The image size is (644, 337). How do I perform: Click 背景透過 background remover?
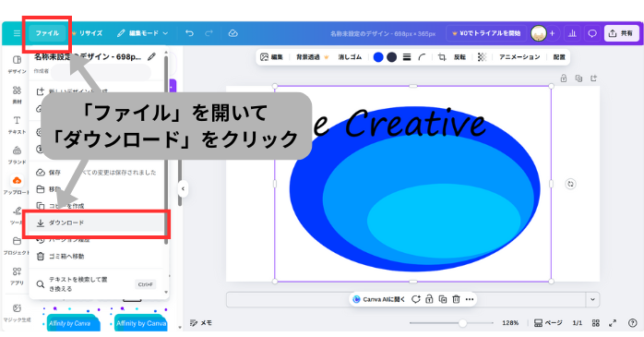(x=313, y=57)
